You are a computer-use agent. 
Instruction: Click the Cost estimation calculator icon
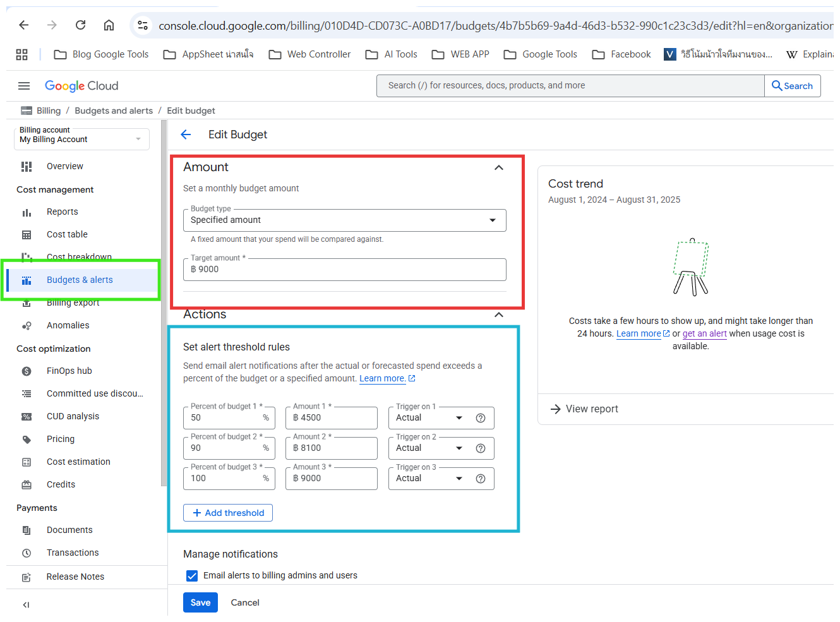coord(27,462)
